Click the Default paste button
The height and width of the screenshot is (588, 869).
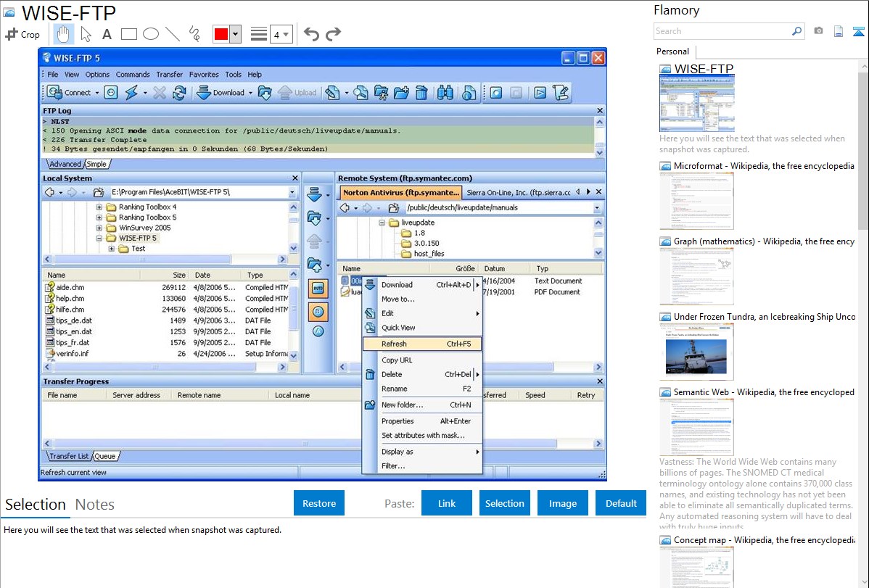click(x=621, y=503)
